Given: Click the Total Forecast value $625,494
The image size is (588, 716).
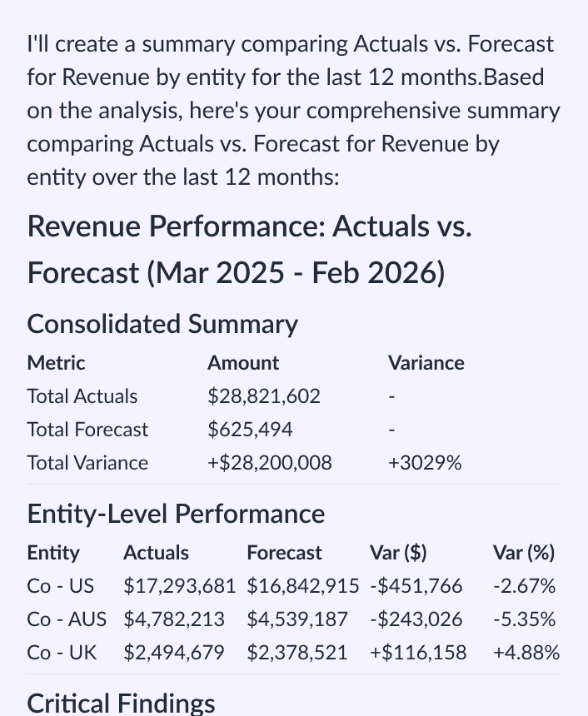Looking at the screenshot, I should (250, 430).
